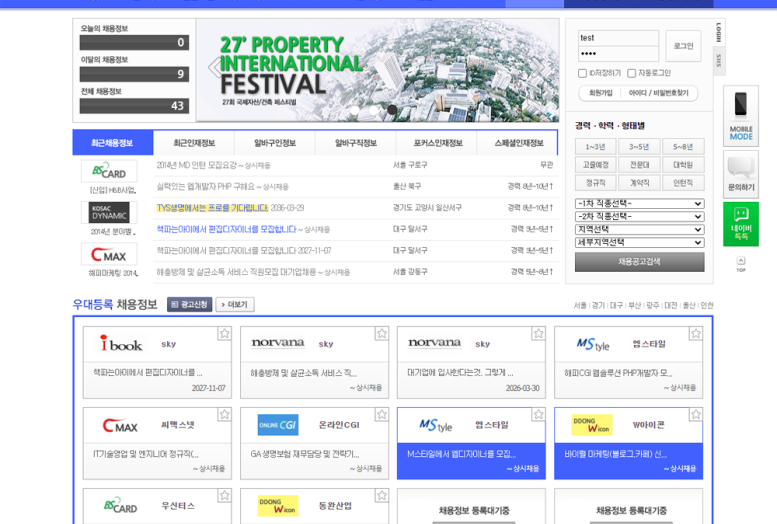The height and width of the screenshot is (524, 777).
Task: Click the 채용공고검색 search button
Action: (x=639, y=262)
